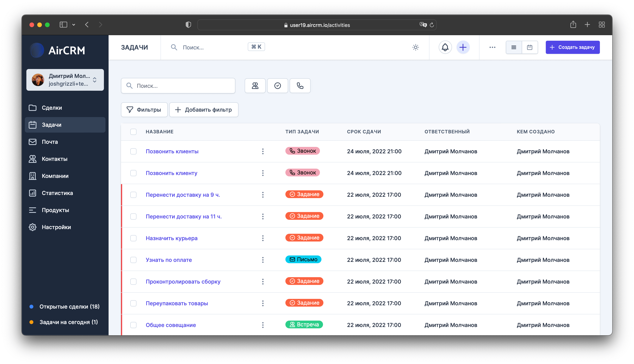Open the ellipsis options menu
Image resolution: width=634 pixels, height=364 pixels.
492,47
